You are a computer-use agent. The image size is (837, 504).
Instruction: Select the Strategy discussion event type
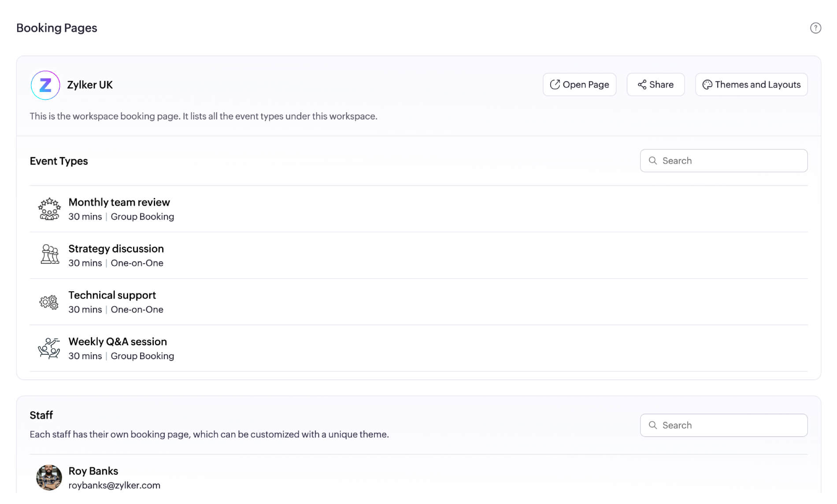[x=418, y=255]
